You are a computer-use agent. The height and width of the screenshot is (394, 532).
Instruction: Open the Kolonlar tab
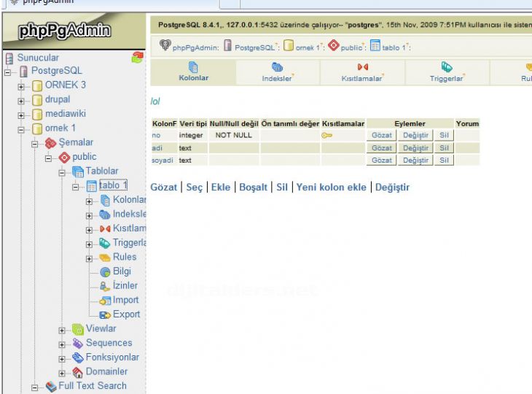pos(193,72)
